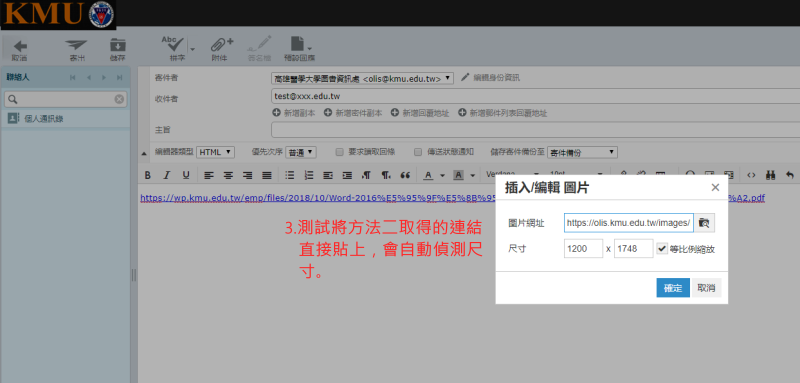Viewport: 800px width, 383px height.
Task: Increase indent in editor
Action: pyautogui.click(x=347, y=175)
